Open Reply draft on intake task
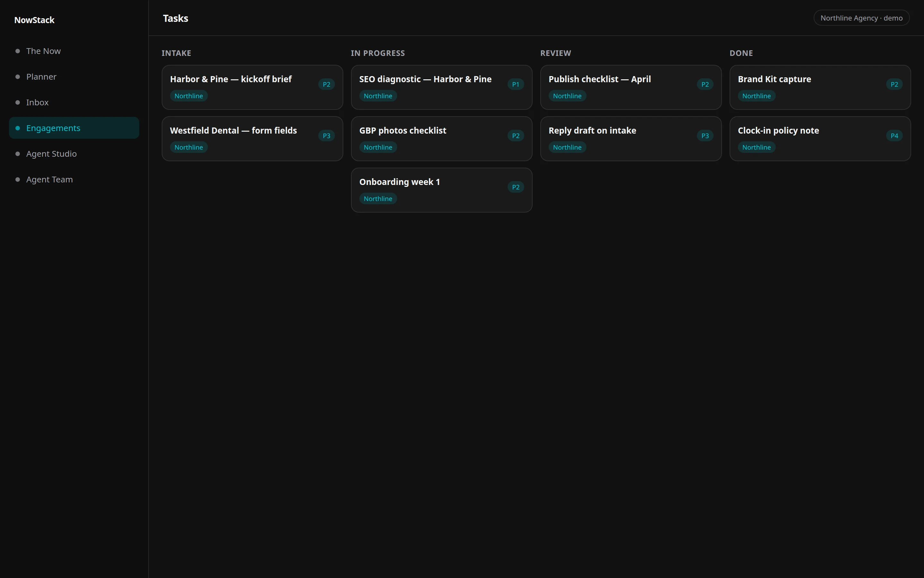924x578 pixels. pyautogui.click(x=631, y=139)
